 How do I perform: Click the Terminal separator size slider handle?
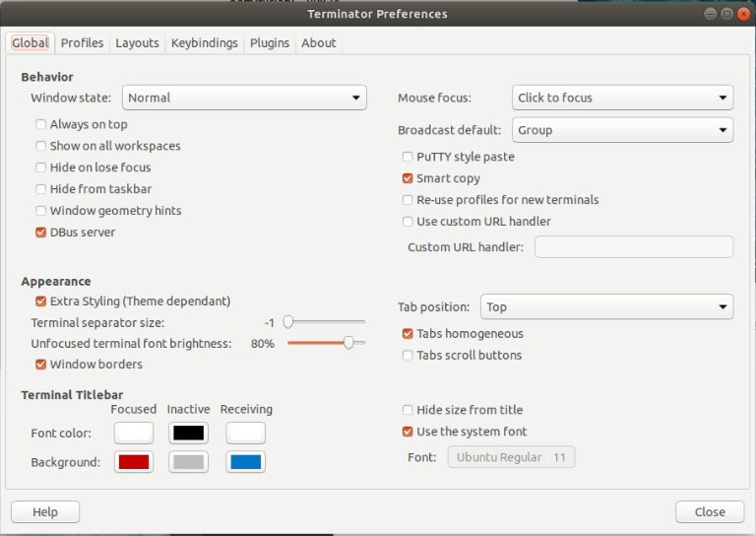(288, 322)
